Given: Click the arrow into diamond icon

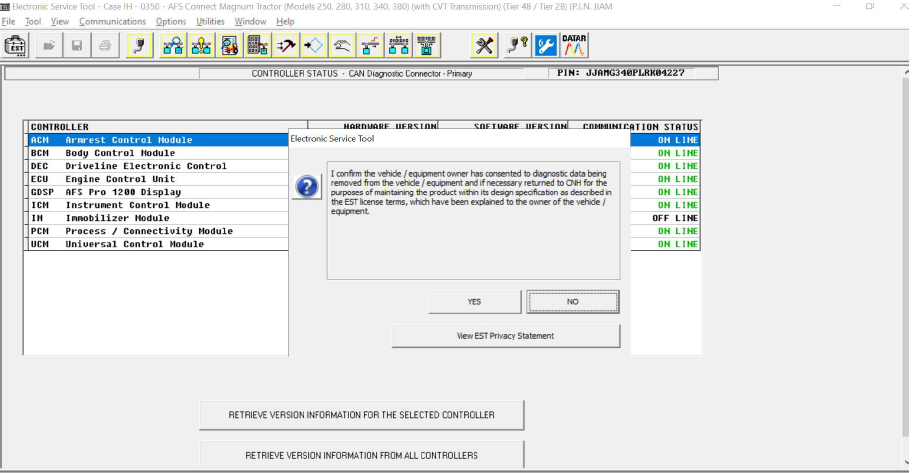Looking at the screenshot, I should click(x=314, y=45).
